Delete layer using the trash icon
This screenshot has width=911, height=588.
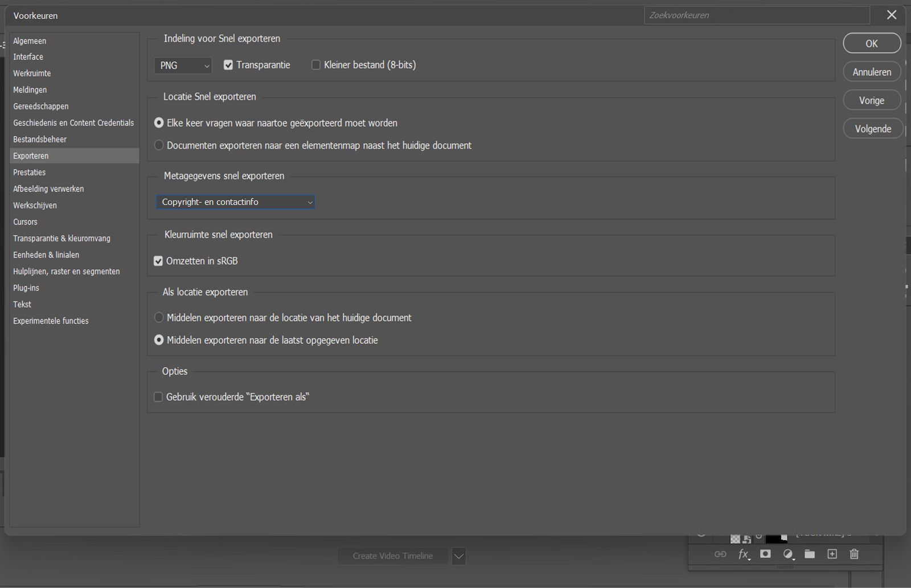pos(854,554)
